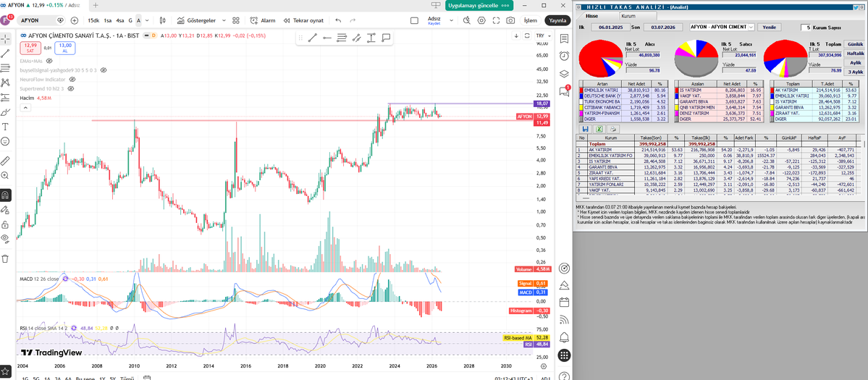Select the horizontal ray in floating toolbar

pyautogui.click(x=326, y=38)
